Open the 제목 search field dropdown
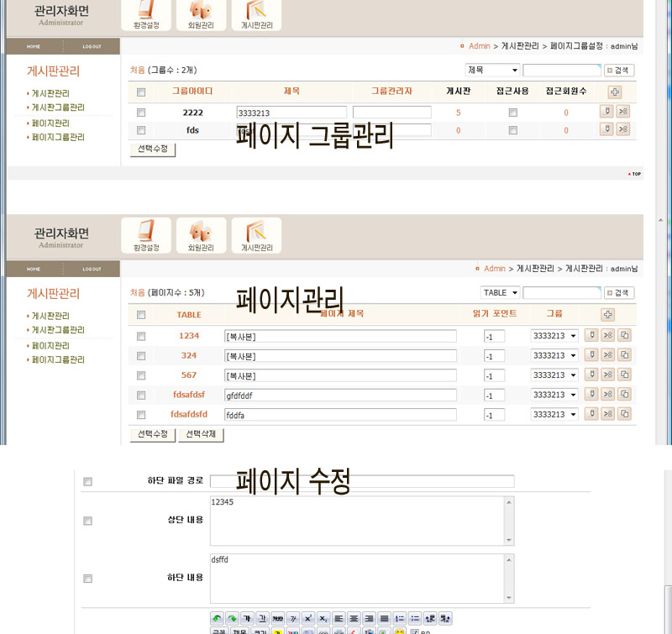This screenshot has width=672, height=634. [x=493, y=70]
